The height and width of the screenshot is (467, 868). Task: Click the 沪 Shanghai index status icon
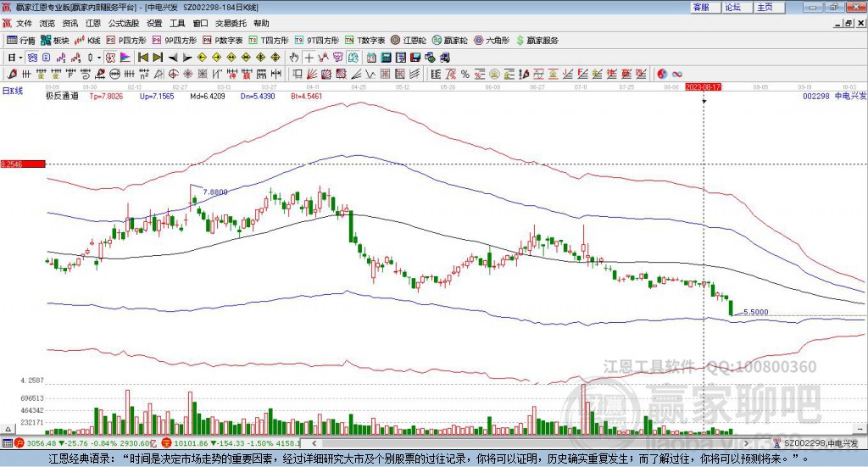pyautogui.click(x=19, y=442)
